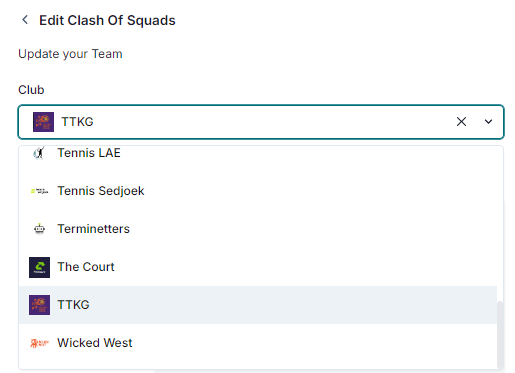Click the Edit Clash Of Squads title

pyautogui.click(x=107, y=20)
